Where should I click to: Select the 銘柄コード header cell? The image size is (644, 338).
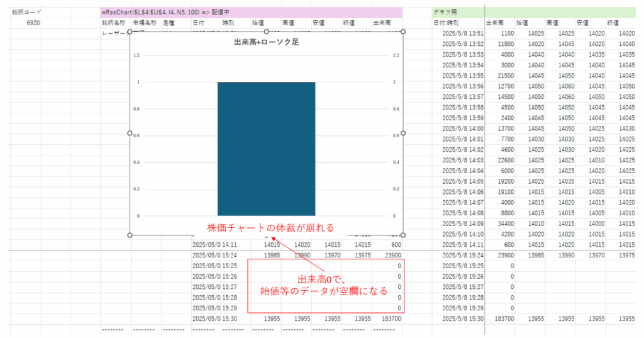coord(26,13)
